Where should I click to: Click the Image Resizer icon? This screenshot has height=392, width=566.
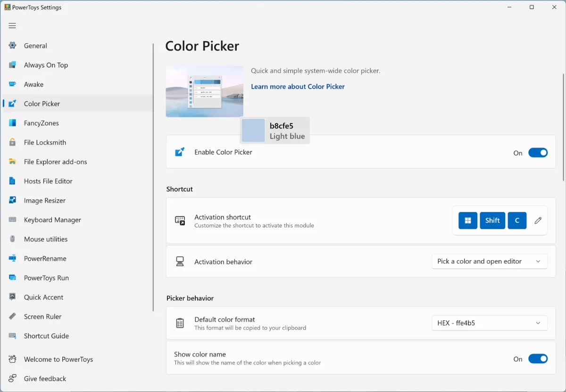13,200
